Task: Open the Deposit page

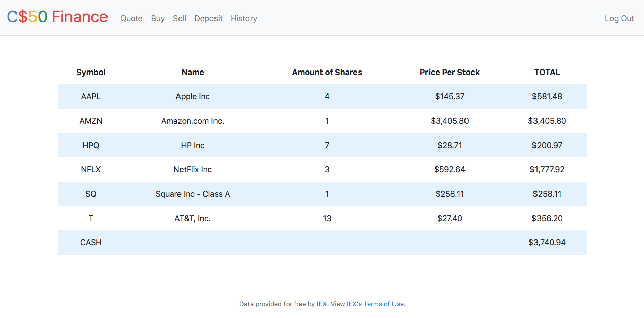Action: pos(208,18)
